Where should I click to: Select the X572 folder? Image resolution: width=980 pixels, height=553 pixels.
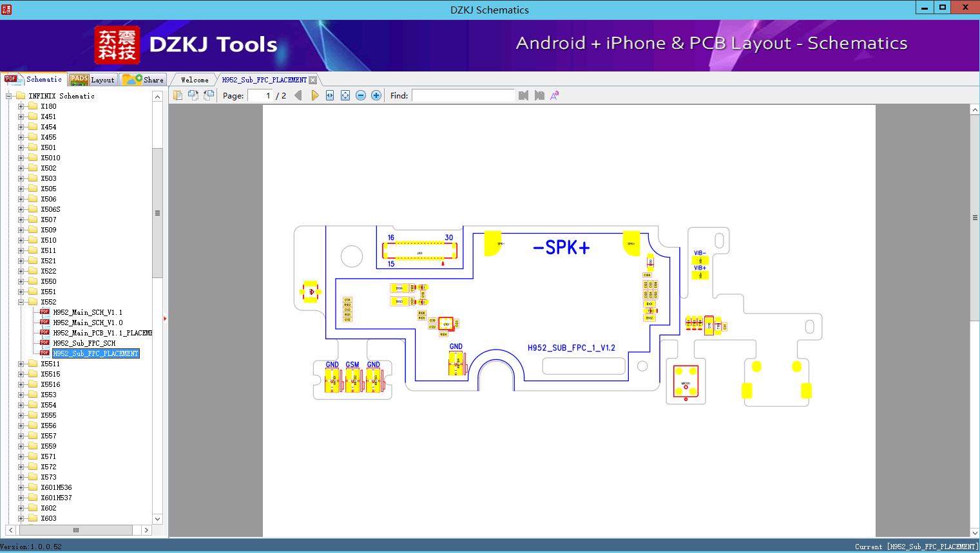pos(48,467)
